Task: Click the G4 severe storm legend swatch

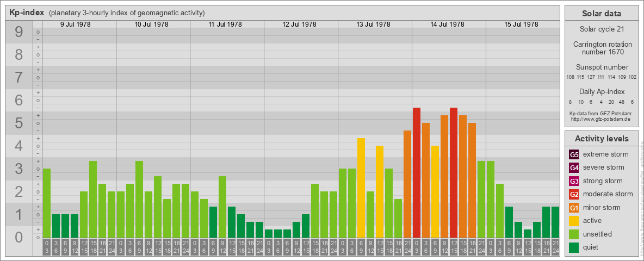Action: pyautogui.click(x=574, y=168)
